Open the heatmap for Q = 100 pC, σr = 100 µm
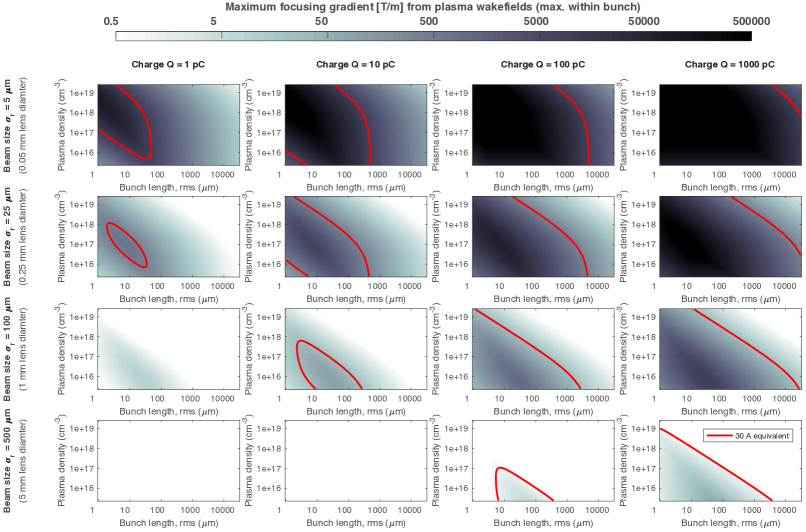The width and height of the screenshot is (806, 532). pyautogui.click(x=543, y=348)
